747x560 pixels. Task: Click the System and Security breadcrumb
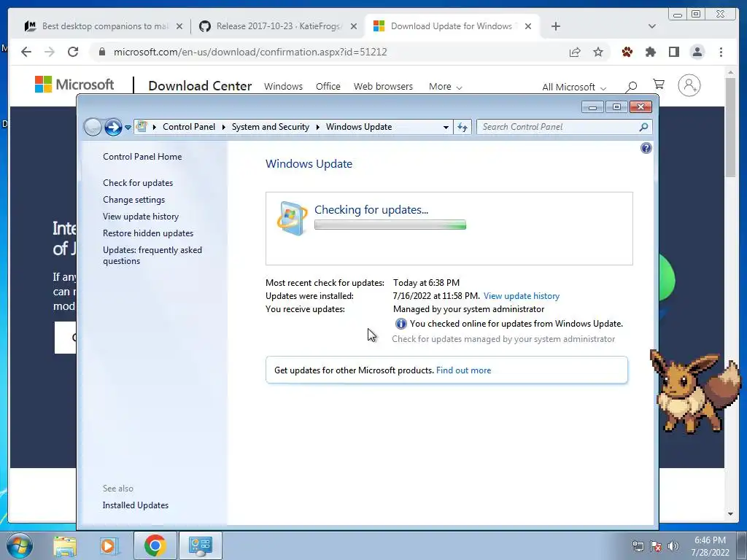[271, 127]
